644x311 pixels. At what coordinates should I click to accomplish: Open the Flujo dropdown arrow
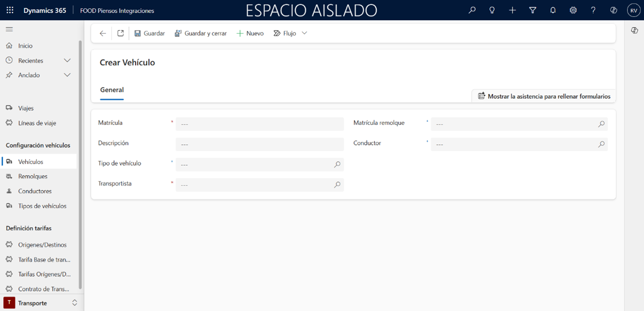pos(304,33)
